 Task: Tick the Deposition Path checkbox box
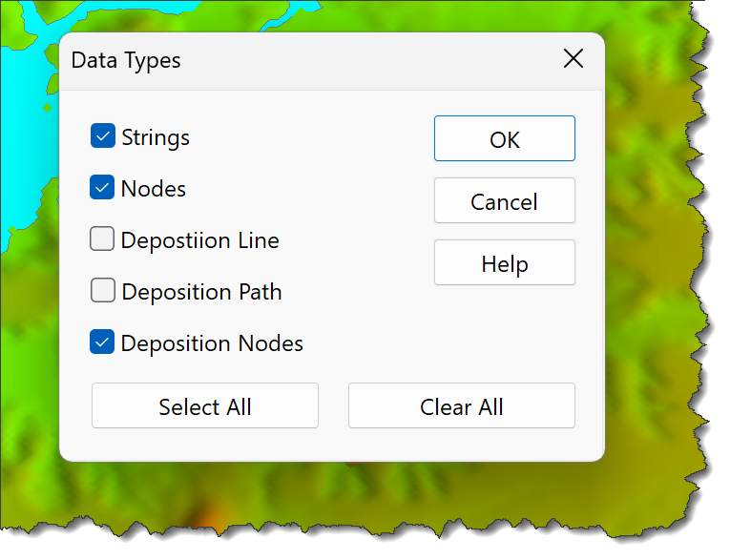[x=103, y=291]
